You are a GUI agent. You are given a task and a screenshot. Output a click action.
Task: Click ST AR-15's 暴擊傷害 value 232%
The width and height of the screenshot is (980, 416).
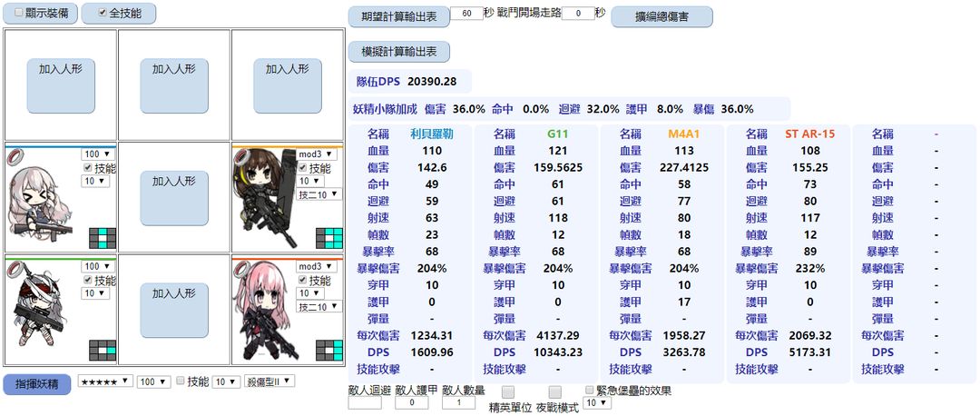[x=810, y=268]
